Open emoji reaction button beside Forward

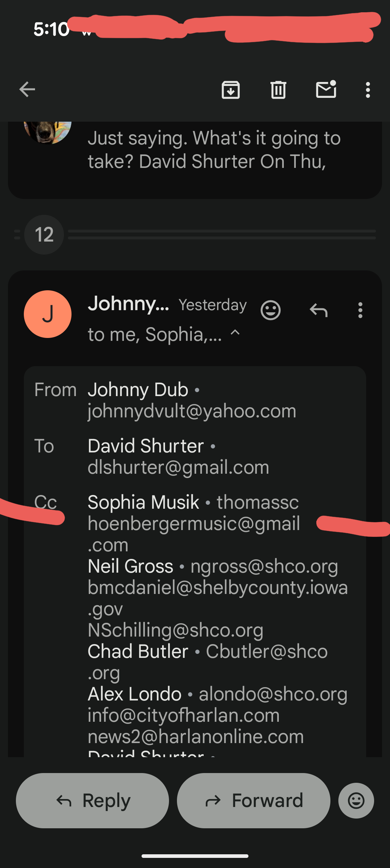pos(356,800)
